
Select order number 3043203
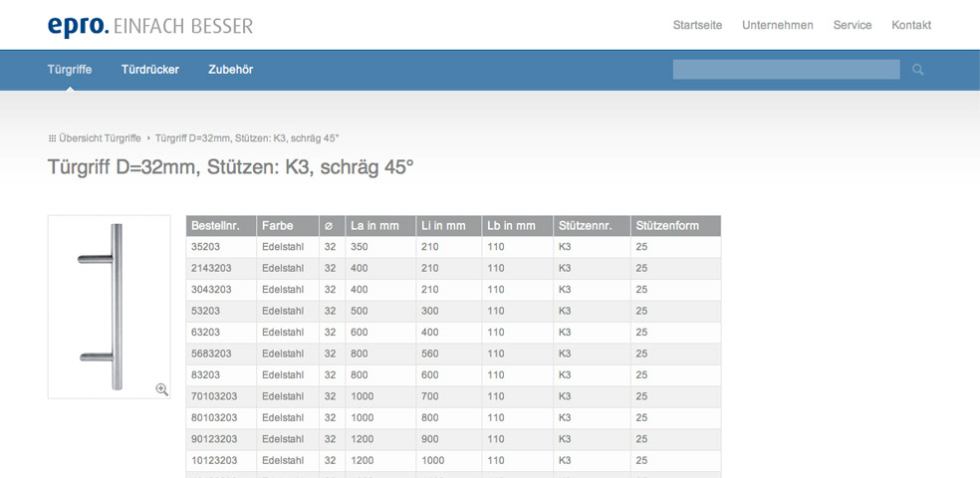[x=211, y=290]
